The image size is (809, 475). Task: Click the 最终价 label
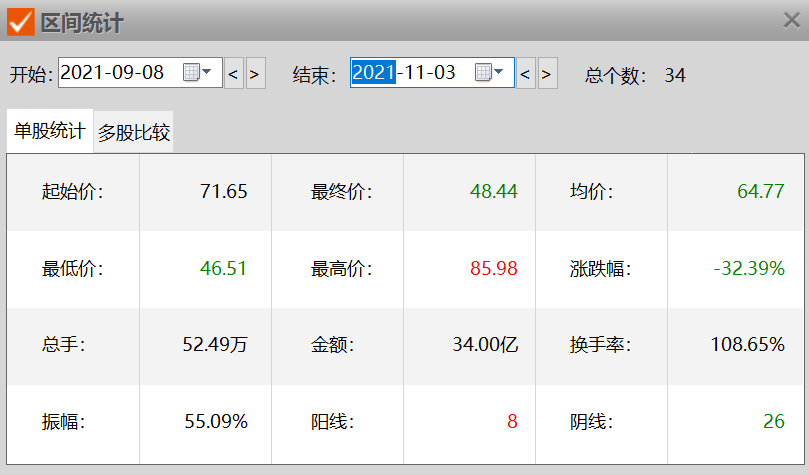(341, 191)
